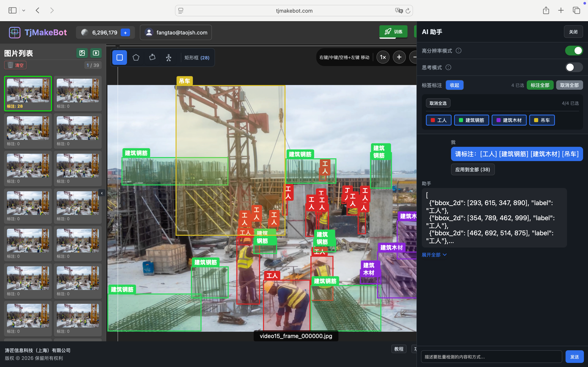The image size is (588, 367).
Task: Expand the full assistant reply with 展开全部
Action: tap(434, 255)
